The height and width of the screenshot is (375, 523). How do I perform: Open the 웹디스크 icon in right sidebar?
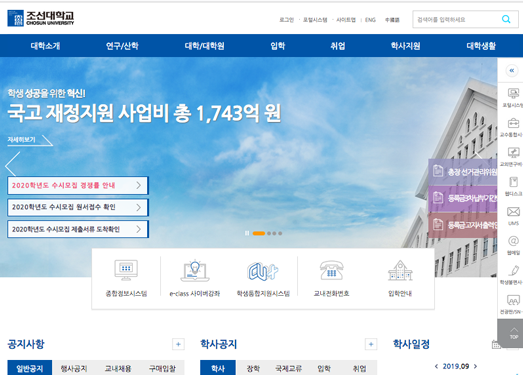click(513, 182)
